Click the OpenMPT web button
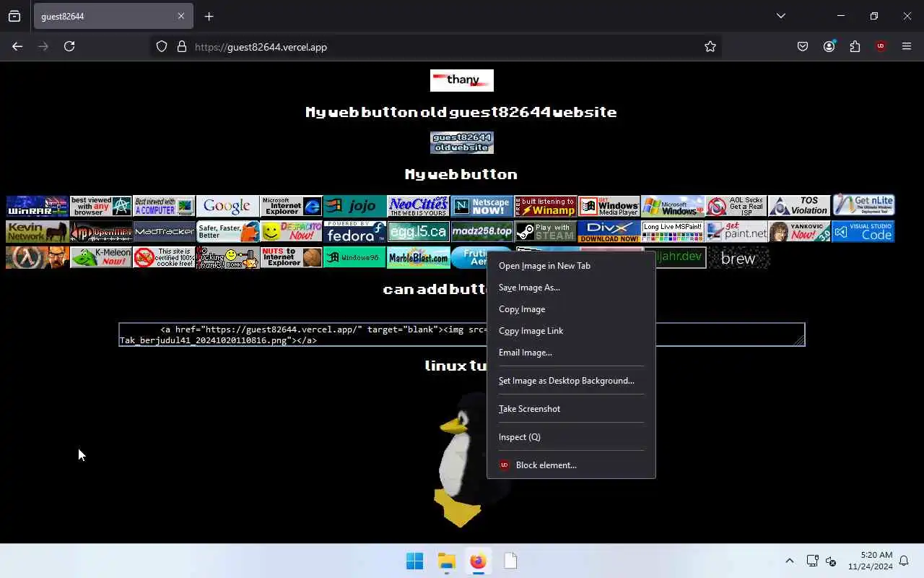This screenshot has width=924, height=578. (100, 232)
